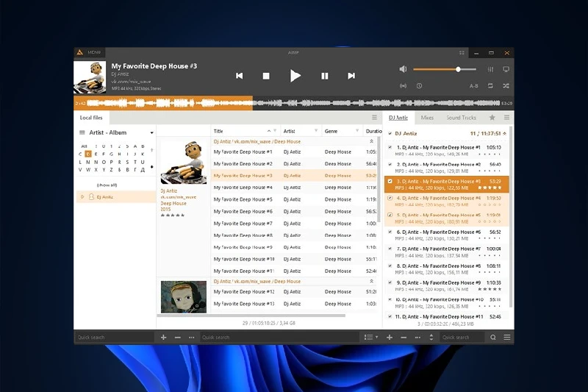
Task: Open bottom-right hamburger menu
Action: click(506, 338)
